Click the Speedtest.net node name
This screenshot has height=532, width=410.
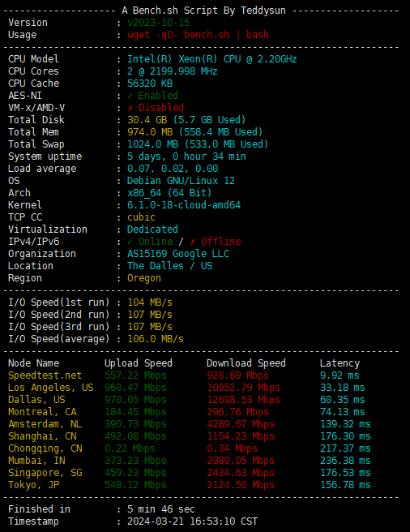pyautogui.click(x=45, y=375)
